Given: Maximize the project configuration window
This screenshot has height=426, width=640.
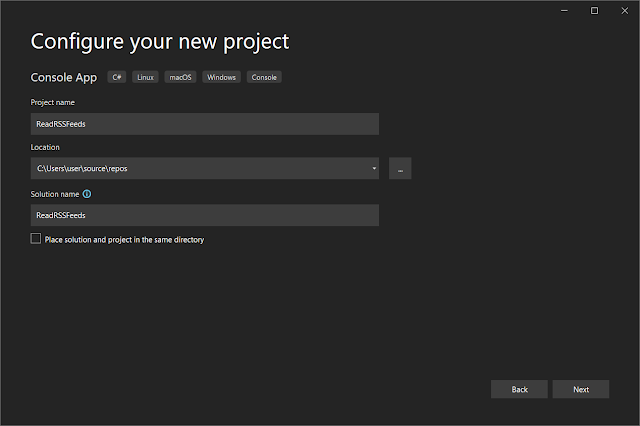Looking at the screenshot, I should point(595,11).
